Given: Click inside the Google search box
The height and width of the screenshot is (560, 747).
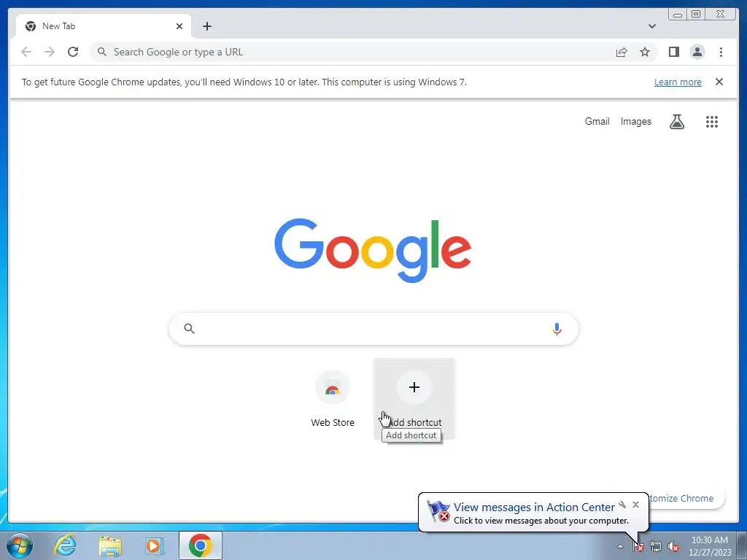Looking at the screenshot, I should (x=373, y=329).
